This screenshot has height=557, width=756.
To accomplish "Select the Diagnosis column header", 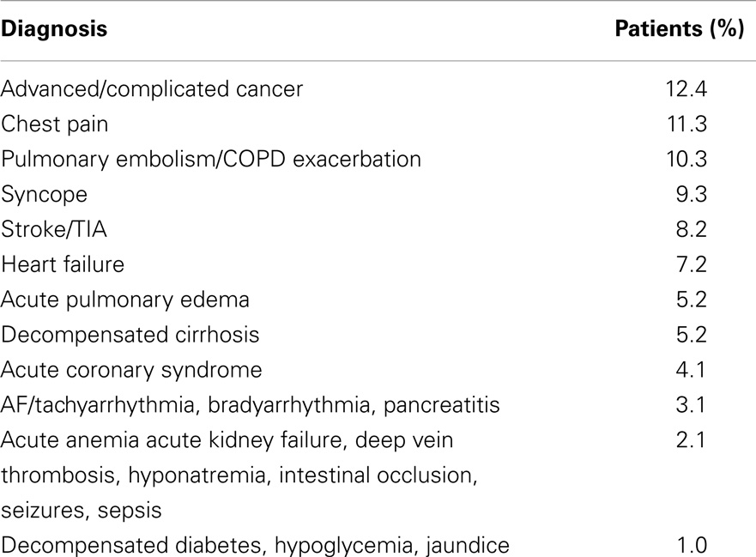I will click(54, 30).
